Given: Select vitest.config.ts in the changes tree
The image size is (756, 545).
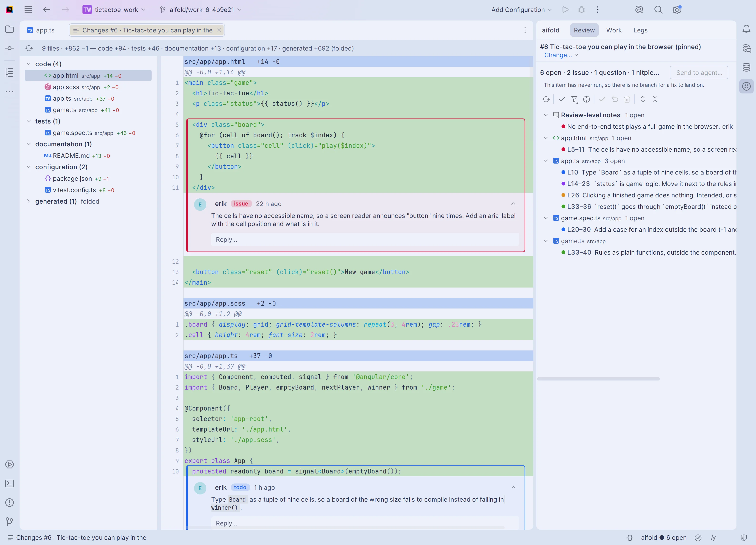Looking at the screenshot, I should [88, 190].
